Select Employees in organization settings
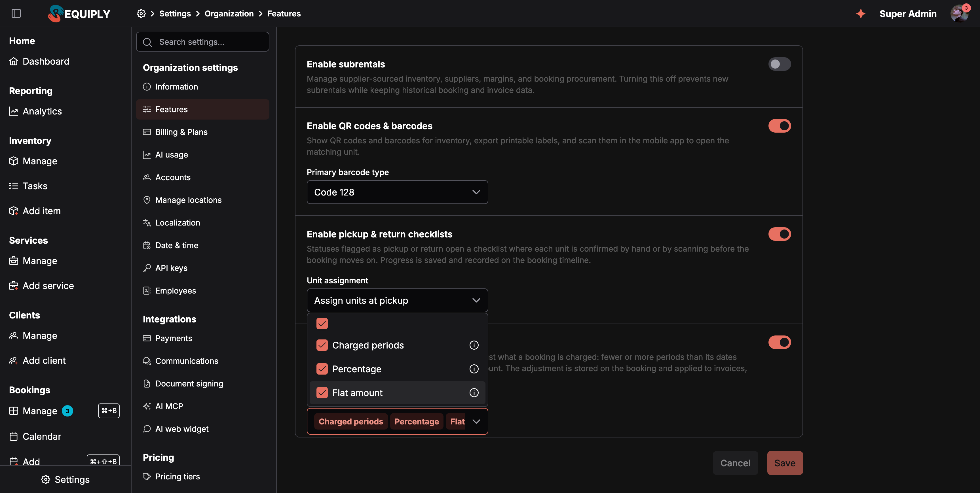 click(x=202, y=290)
